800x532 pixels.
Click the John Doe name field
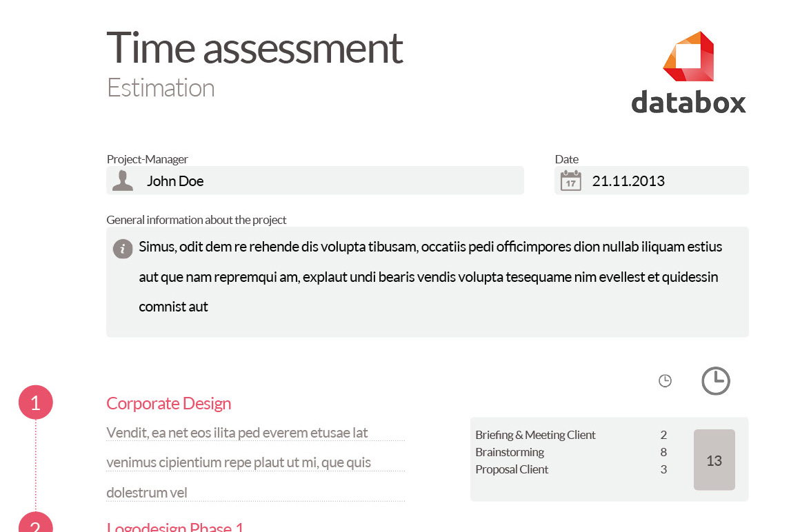(174, 181)
